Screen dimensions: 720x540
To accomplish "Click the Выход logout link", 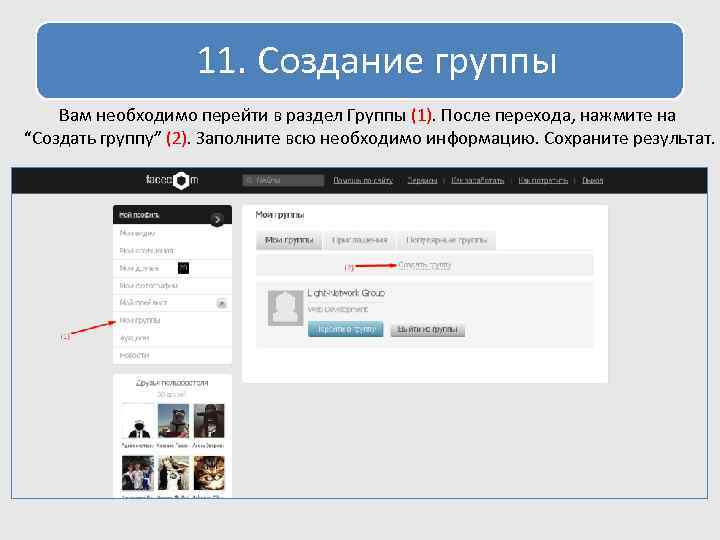I will [x=592, y=180].
